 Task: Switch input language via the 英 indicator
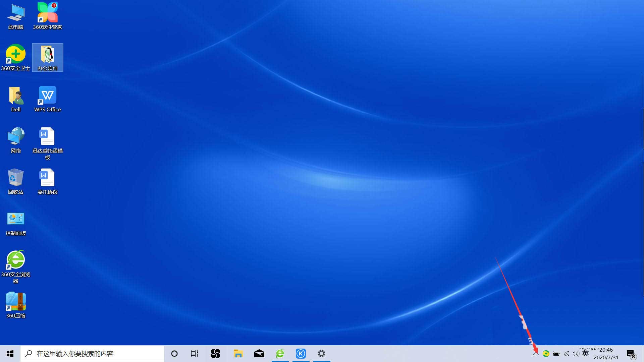(585, 353)
